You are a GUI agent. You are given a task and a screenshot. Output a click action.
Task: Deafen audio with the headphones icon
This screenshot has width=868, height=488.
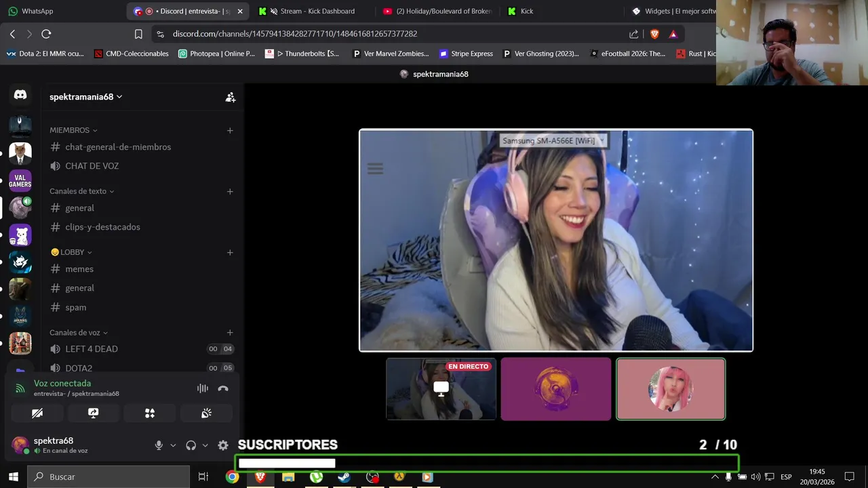[191, 445]
